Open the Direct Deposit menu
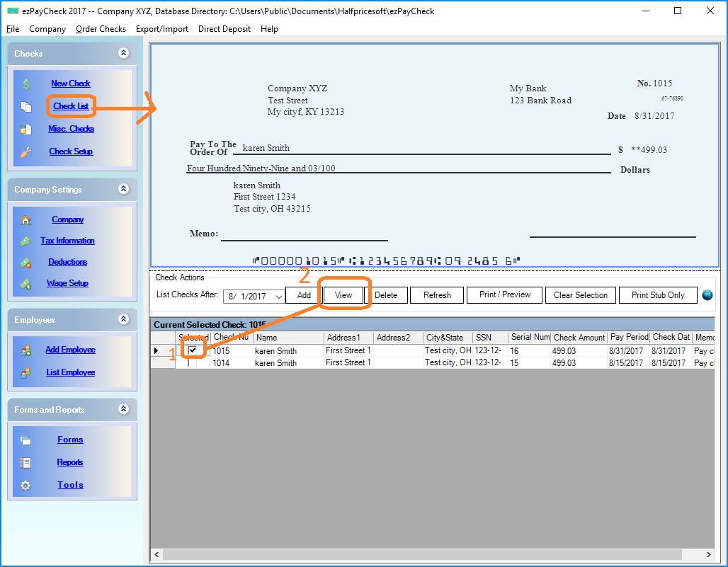 [x=224, y=29]
